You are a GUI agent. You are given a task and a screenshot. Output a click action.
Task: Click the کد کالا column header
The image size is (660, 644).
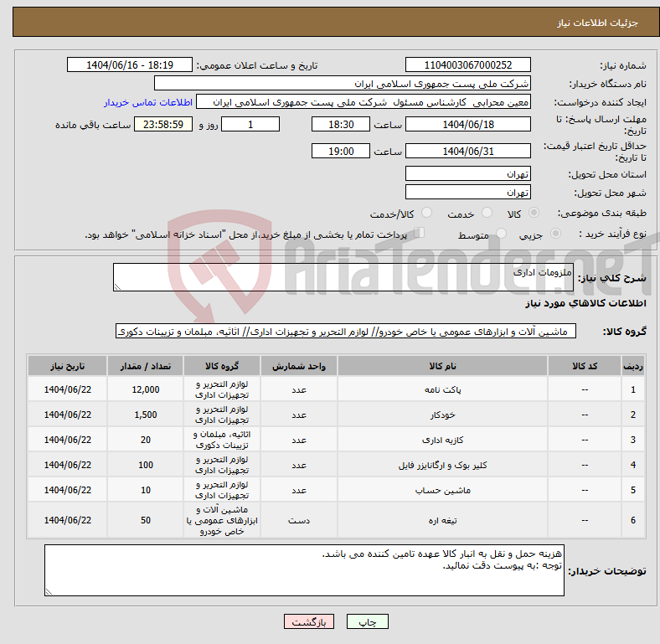tap(585, 366)
